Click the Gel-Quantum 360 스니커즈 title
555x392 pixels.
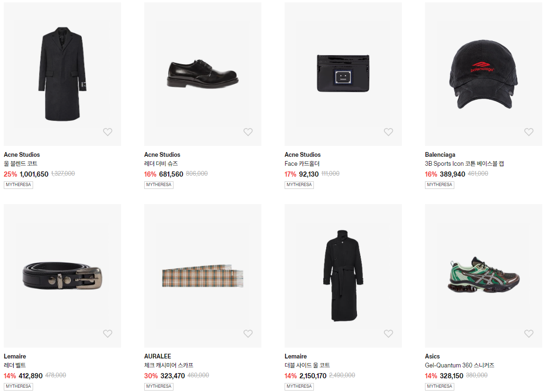460,366
